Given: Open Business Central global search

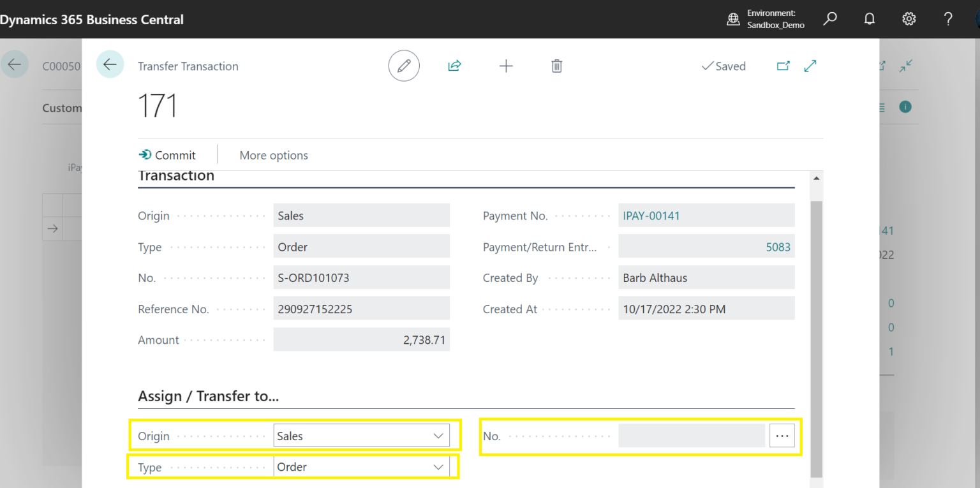Looking at the screenshot, I should 829,19.
